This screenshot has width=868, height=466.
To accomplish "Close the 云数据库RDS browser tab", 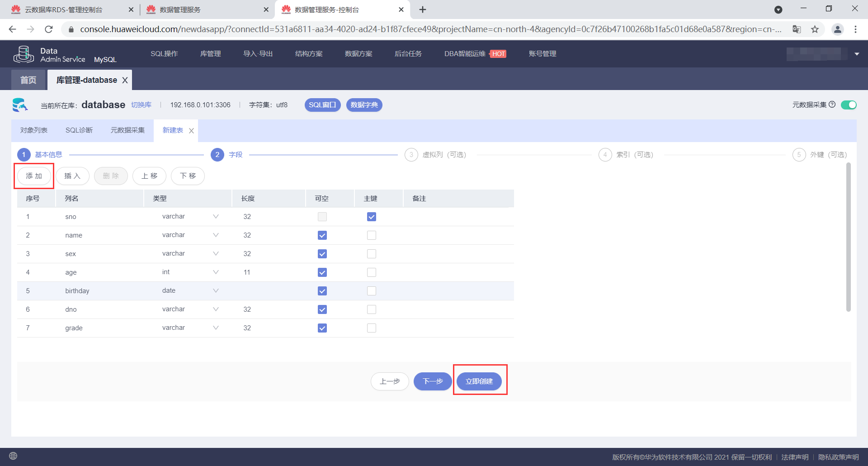I will tap(131, 10).
